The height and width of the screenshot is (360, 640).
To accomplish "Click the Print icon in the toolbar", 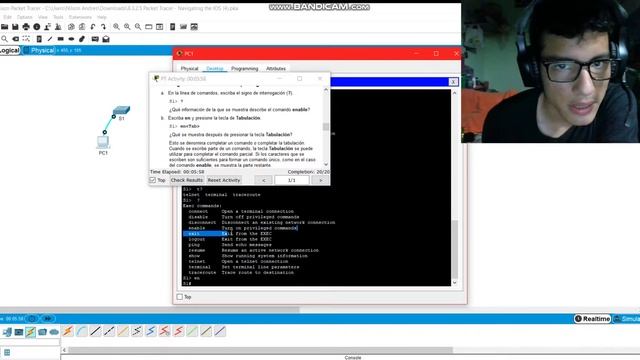I will (26, 27).
